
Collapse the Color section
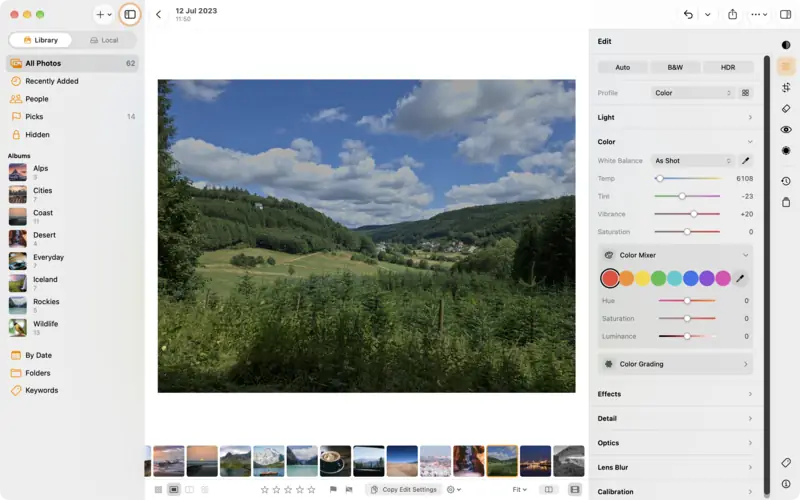pyautogui.click(x=675, y=142)
